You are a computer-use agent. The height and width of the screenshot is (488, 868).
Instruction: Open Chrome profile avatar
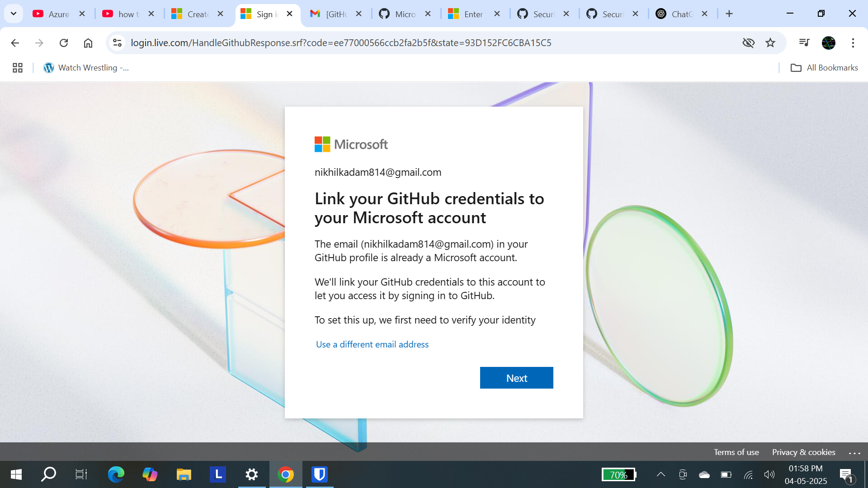coord(828,43)
